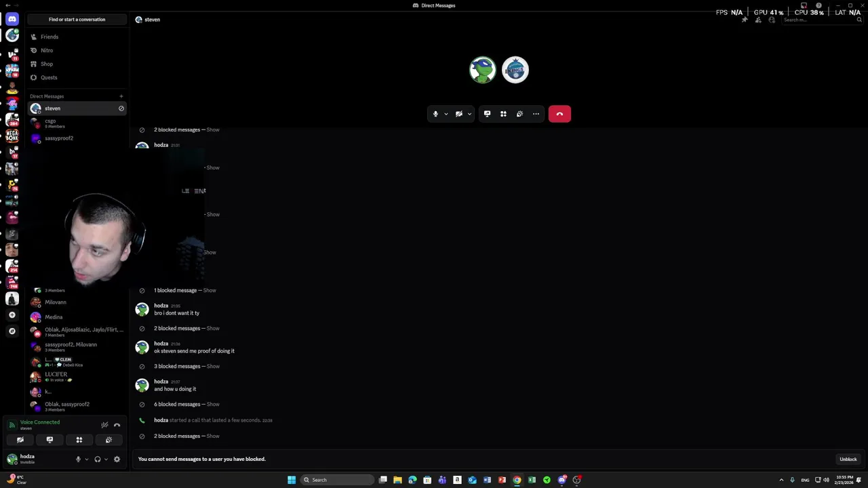Click hodza name above 'and how u doing it'
Image resolution: width=868 pixels, height=488 pixels.
[161, 382]
